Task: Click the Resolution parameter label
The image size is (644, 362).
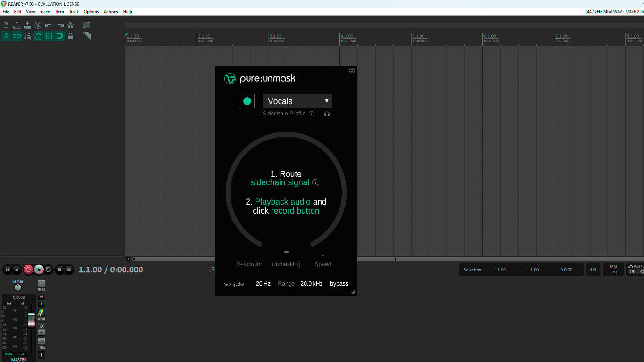Action: (250, 264)
